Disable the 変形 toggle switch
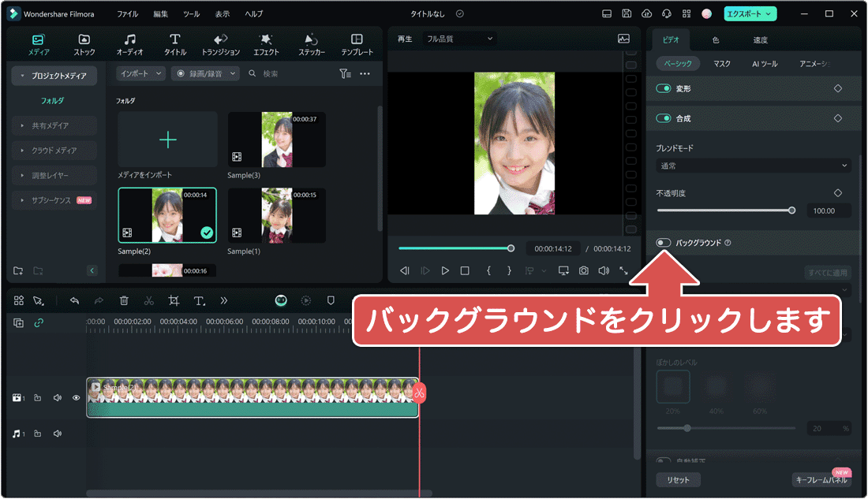This screenshot has width=868, height=499. (662, 88)
